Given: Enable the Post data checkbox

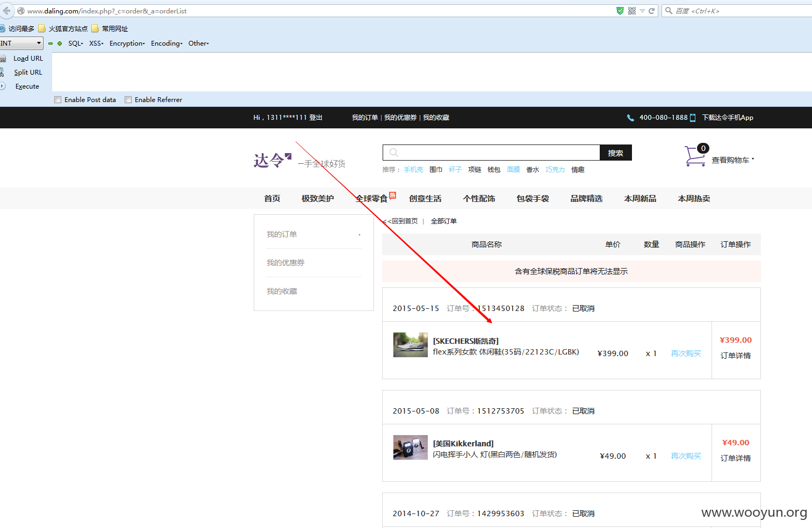Looking at the screenshot, I should pyautogui.click(x=58, y=99).
